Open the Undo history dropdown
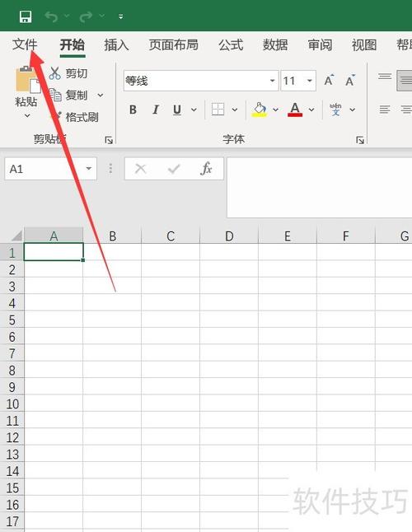412x532 pixels. 67,16
